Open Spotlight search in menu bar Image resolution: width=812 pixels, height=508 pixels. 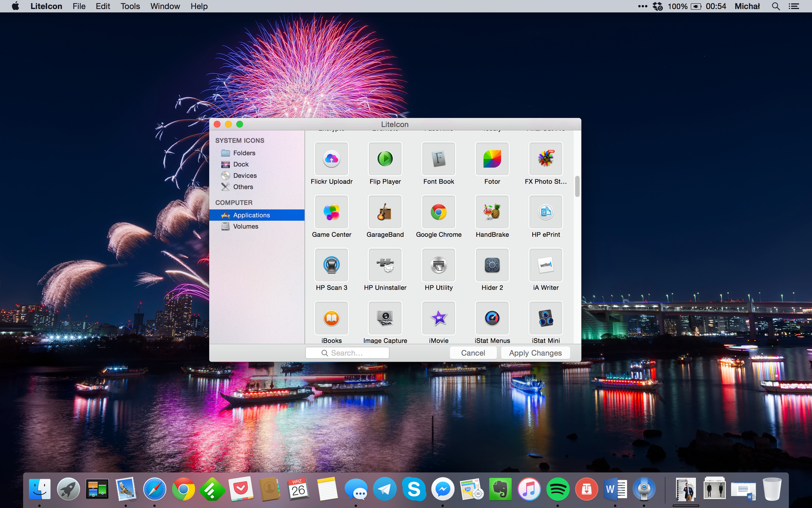point(776,6)
